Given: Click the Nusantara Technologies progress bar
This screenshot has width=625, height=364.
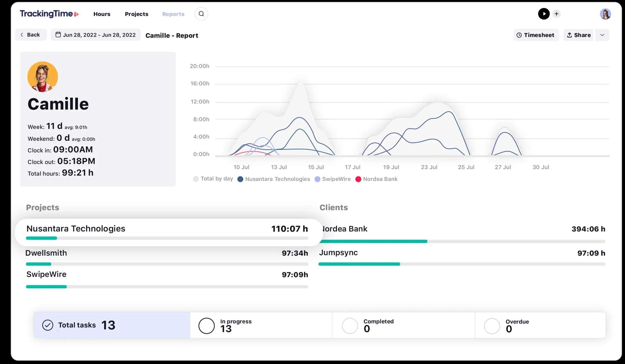Looking at the screenshot, I should tap(167, 238).
